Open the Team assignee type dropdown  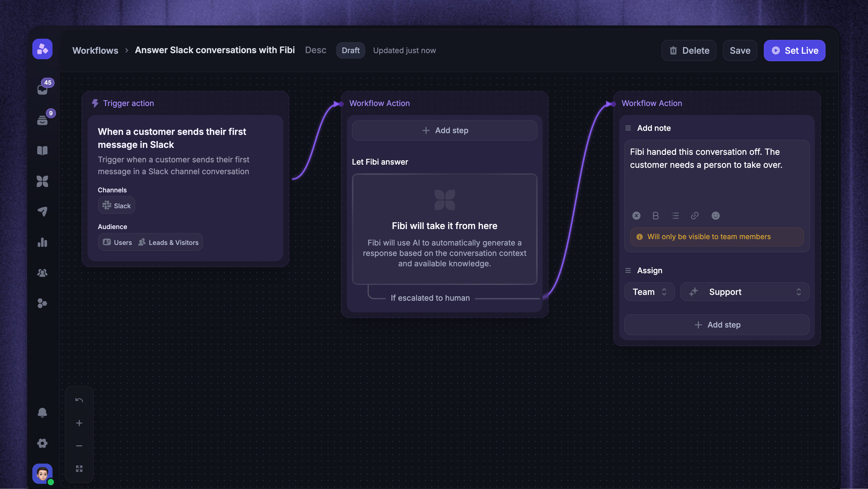(x=649, y=292)
